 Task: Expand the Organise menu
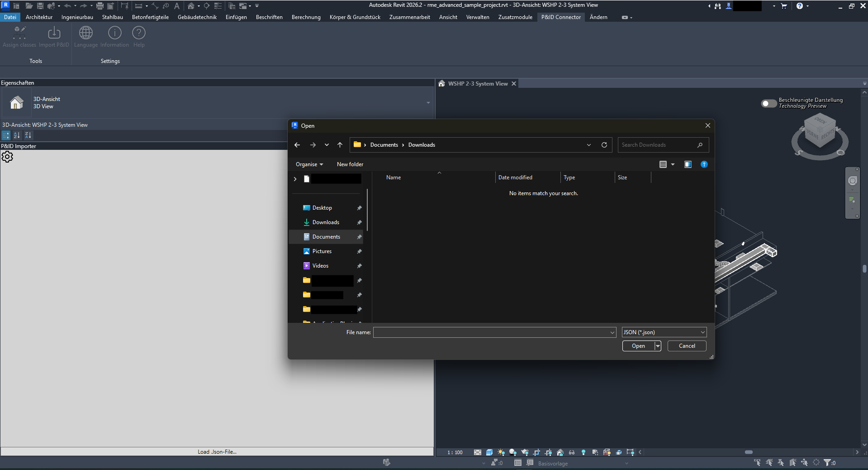309,164
